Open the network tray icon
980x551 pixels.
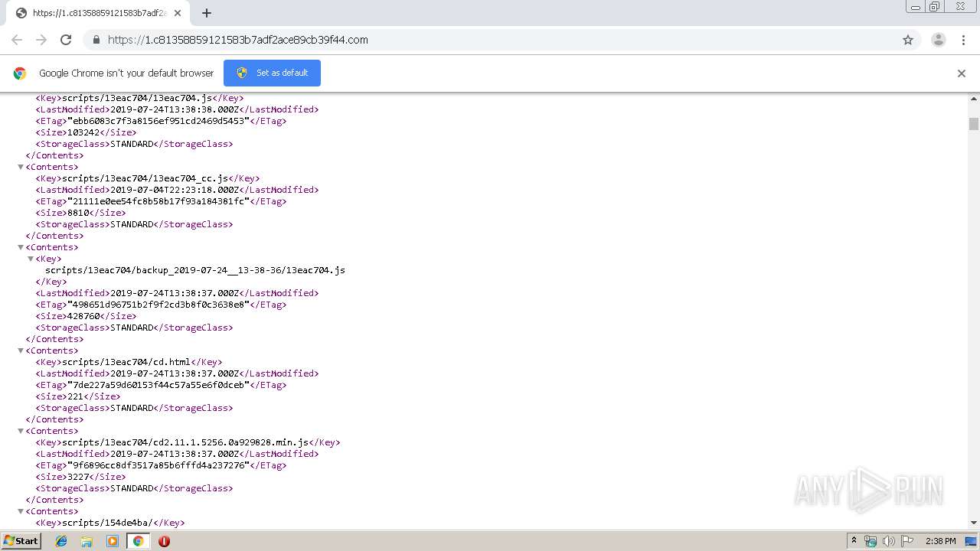871,541
